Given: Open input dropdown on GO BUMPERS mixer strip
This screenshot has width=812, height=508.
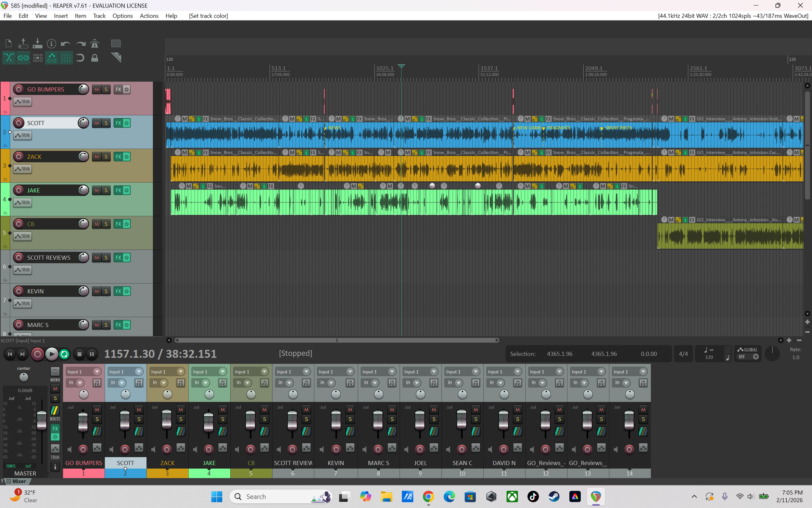Looking at the screenshot, I should [x=83, y=371].
